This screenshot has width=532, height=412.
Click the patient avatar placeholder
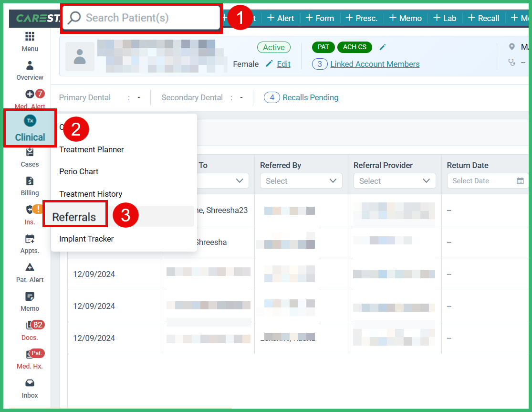[80, 56]
